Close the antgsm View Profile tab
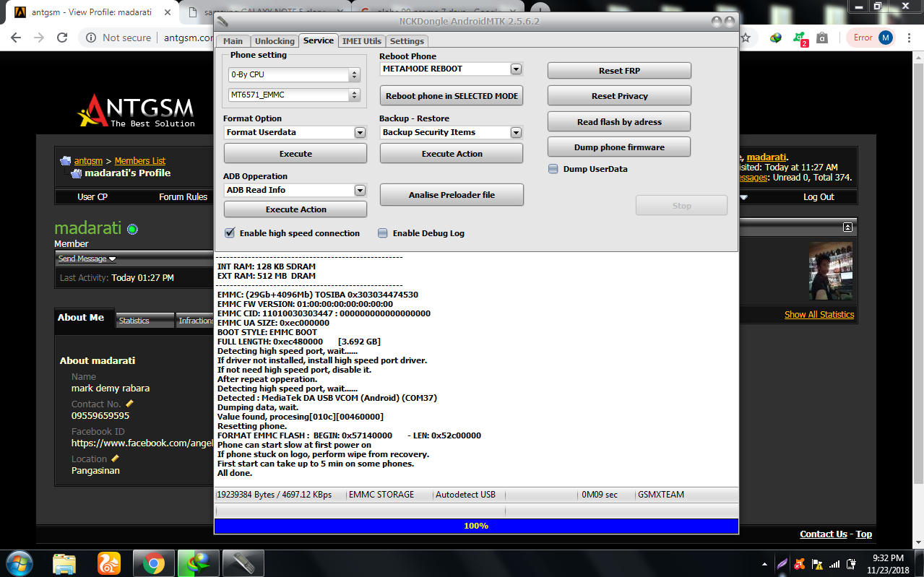Screen dimensions: 924x577 click(166, 12)
